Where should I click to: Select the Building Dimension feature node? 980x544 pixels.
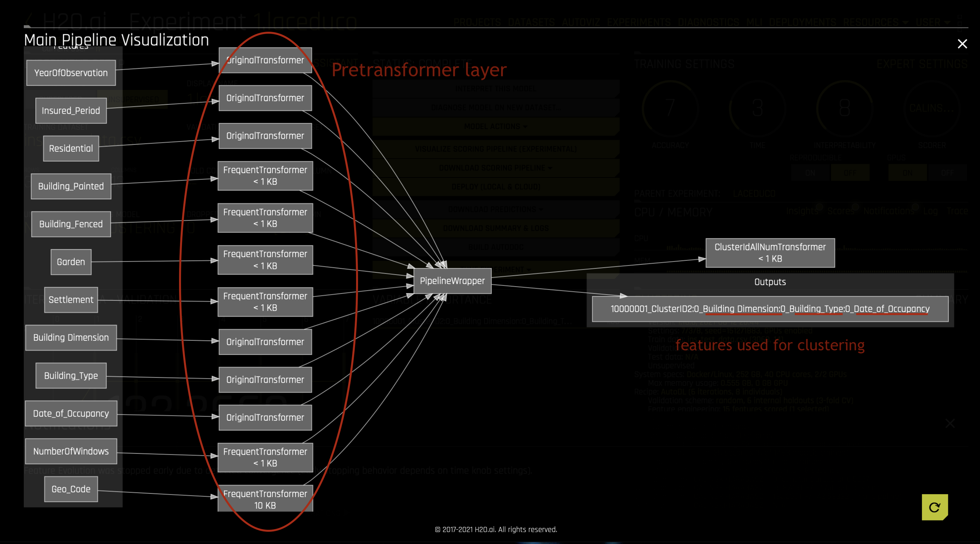(x=71, y=338)
